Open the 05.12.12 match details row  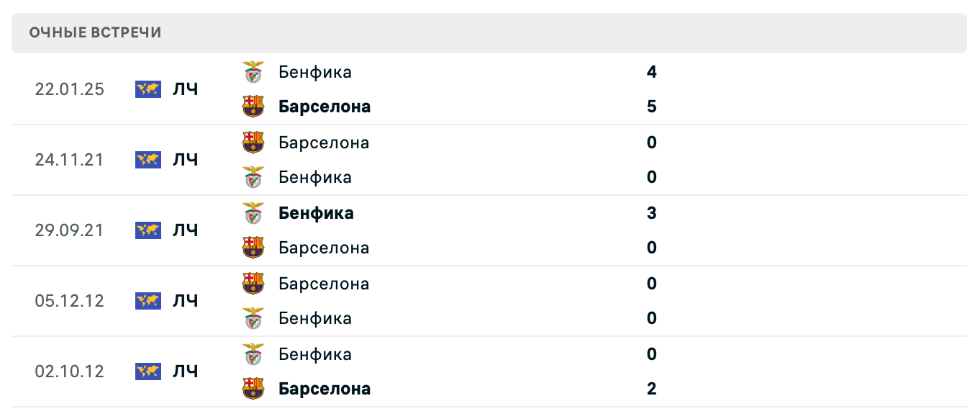[489, 301]
